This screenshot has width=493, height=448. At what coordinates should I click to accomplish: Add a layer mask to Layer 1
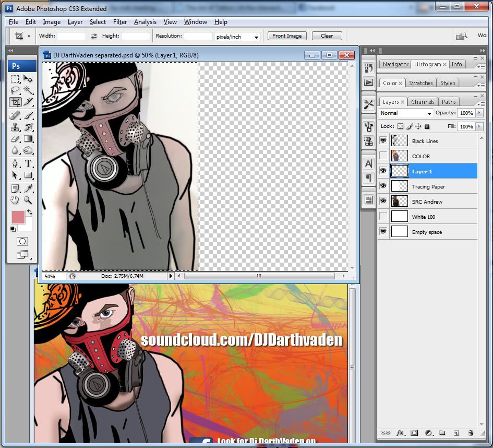[x=414, y=433]
